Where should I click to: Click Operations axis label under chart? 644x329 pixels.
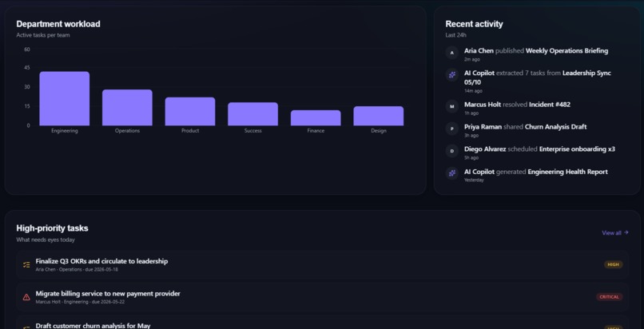pos(127,131)
